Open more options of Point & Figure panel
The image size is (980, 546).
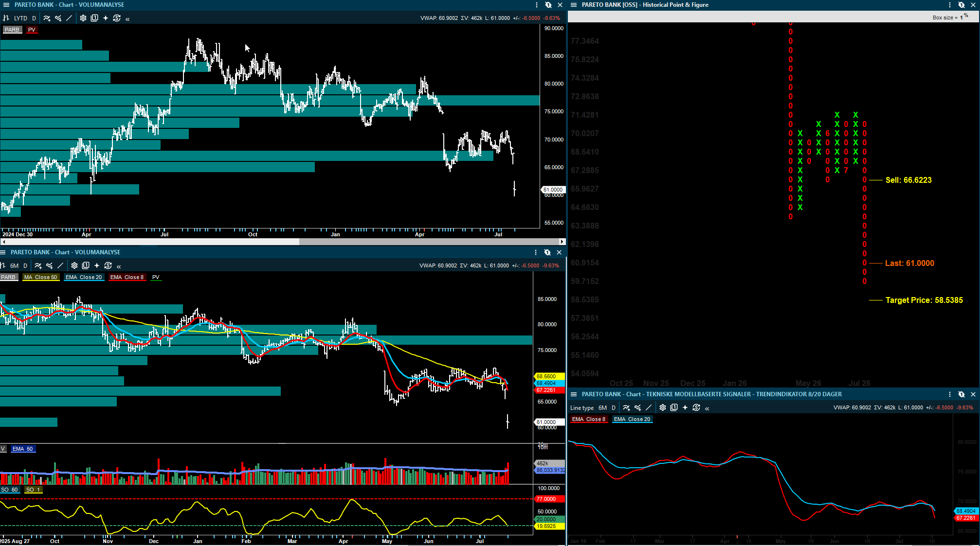click(x=950, y=5)
